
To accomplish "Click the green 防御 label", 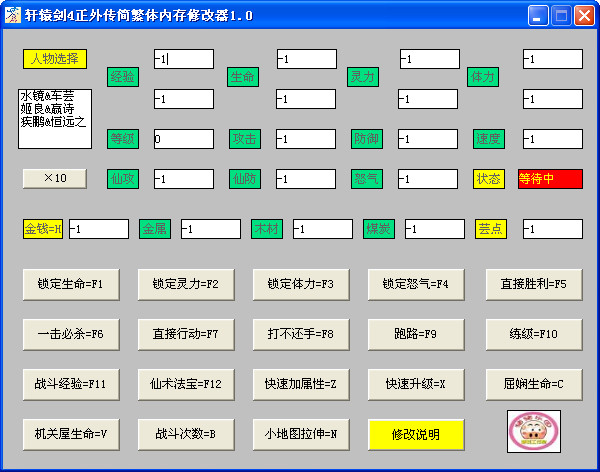I will pos(367,139).
